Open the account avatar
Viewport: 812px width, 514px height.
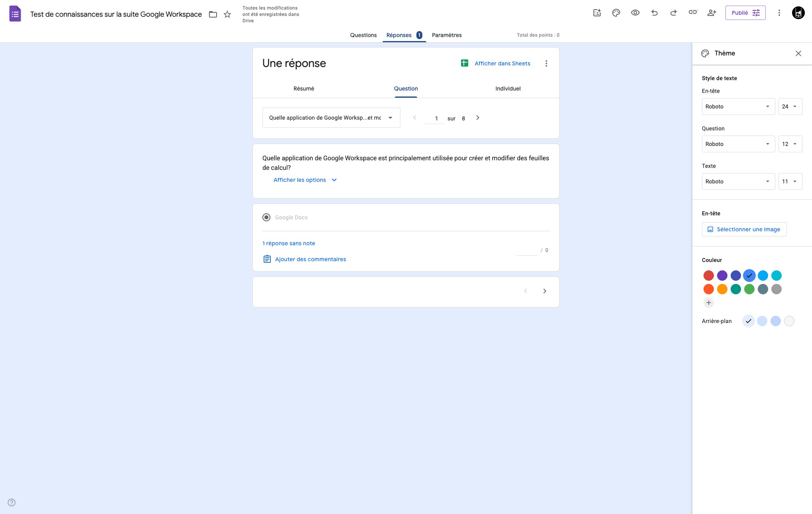pyautogui.click(x=798, y=13)
